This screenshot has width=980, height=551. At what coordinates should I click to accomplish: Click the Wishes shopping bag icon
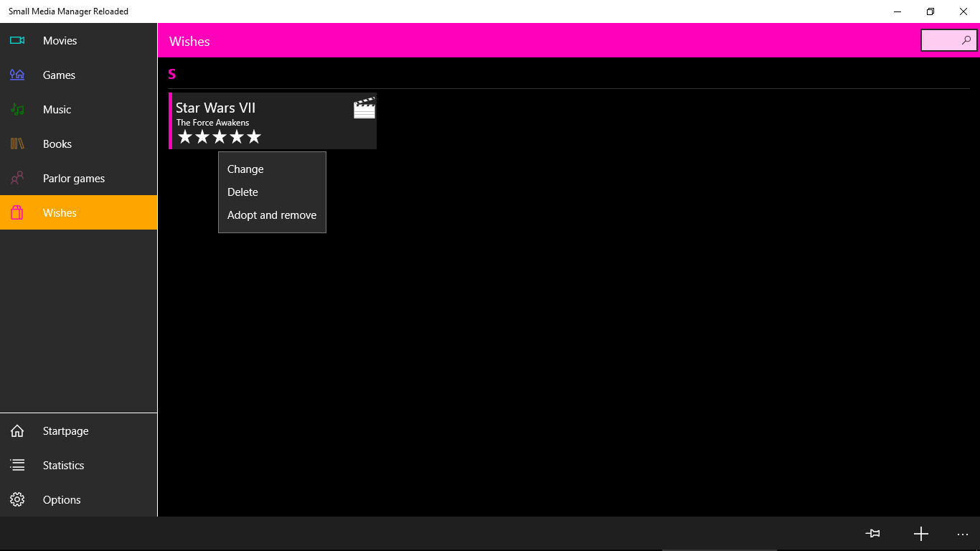coord(17,212)
